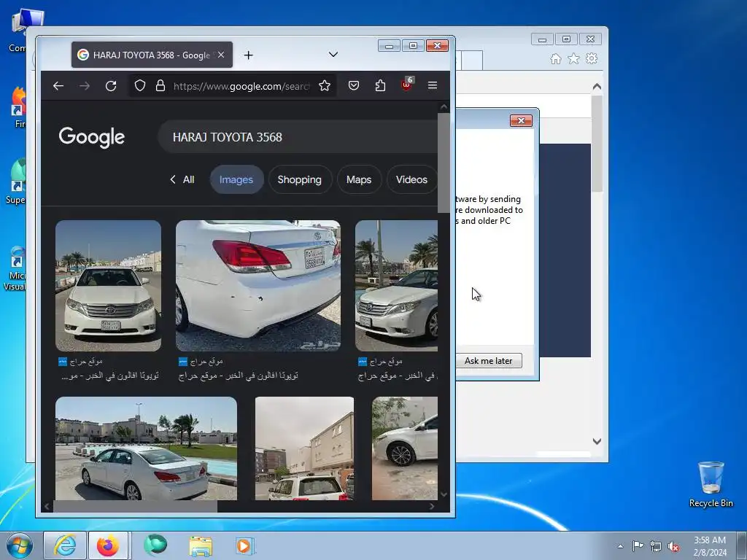Viewport: 747px width, 560px height.
Task: Open Firefox hamburger application menu
Action: click(x=433, y=85)
